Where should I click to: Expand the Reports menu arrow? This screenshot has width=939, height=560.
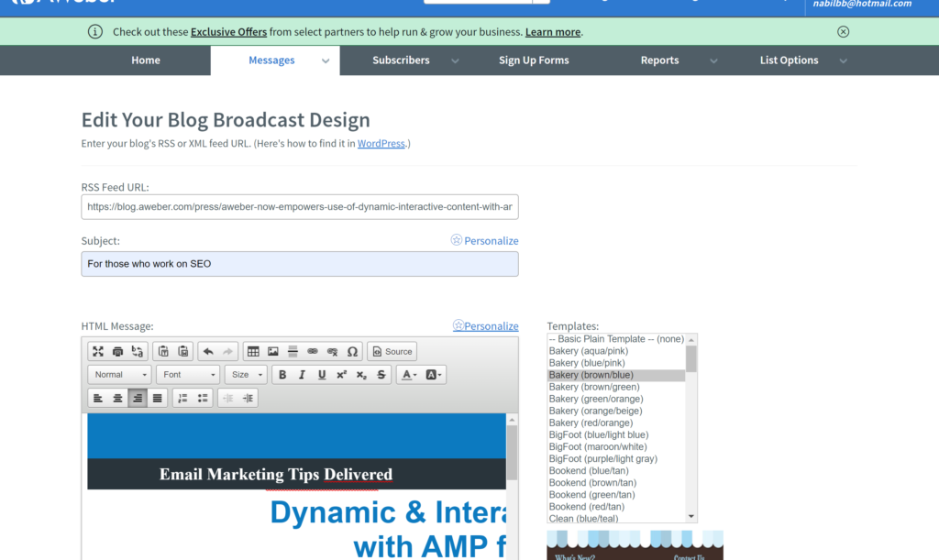(x=713, y=61)
